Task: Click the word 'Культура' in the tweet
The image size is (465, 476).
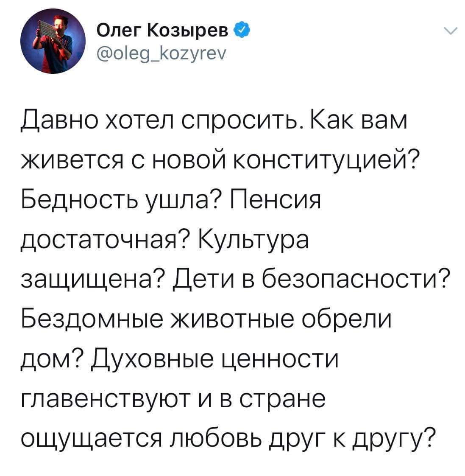Action: pyautogui.click(x=253, y=239)
